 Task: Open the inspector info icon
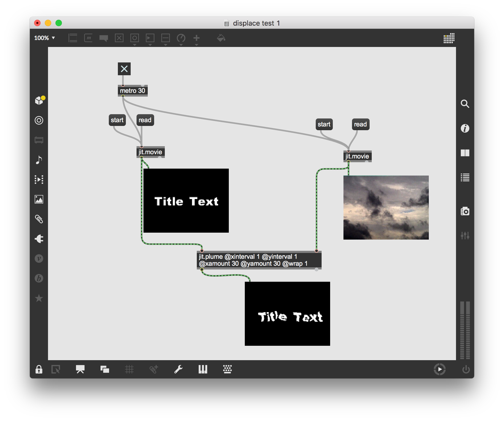pos(465,128)
